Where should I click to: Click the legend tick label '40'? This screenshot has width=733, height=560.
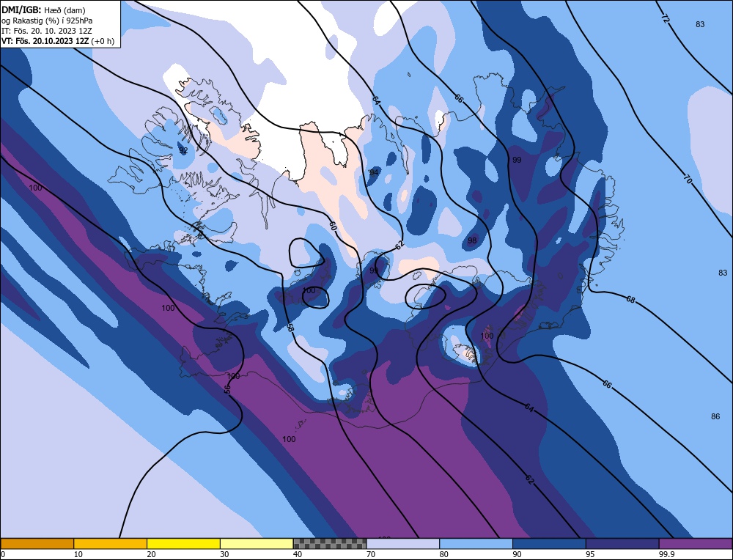click(298, 554)
